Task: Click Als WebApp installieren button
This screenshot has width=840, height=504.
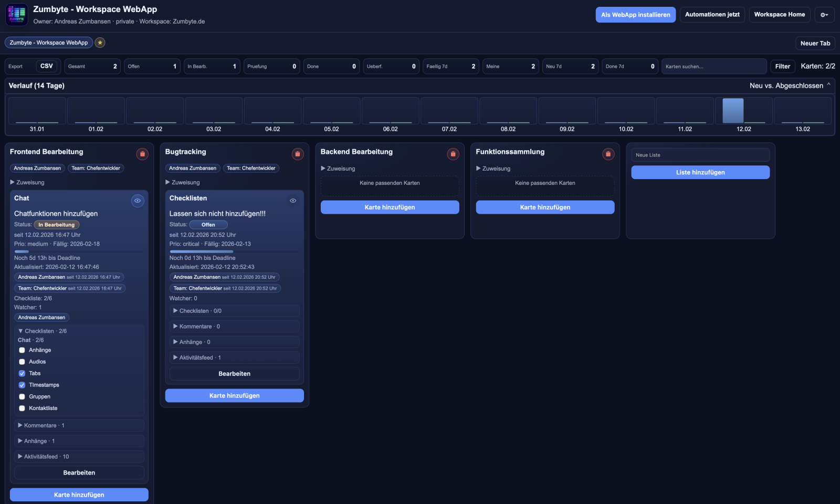Action: (x=635, y=15)
